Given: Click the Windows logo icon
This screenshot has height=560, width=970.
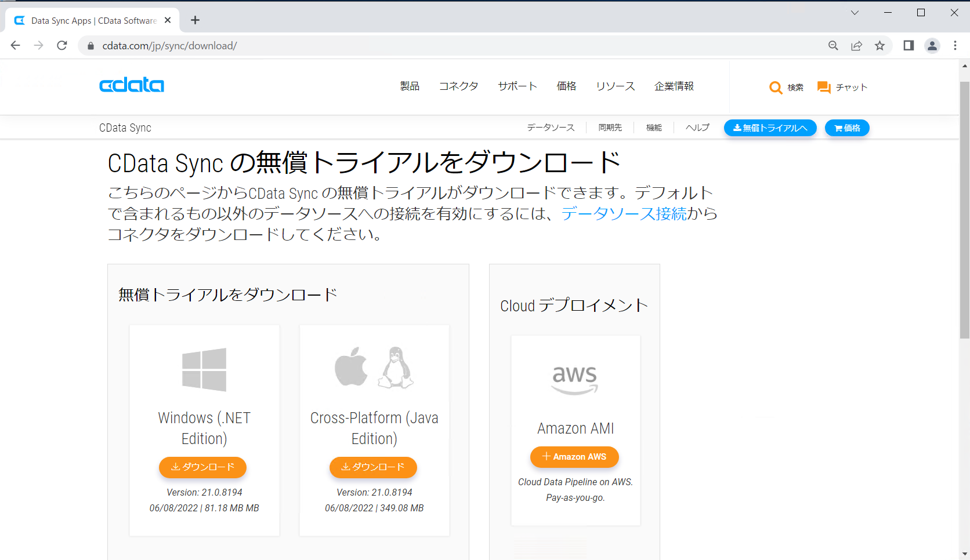Looking at the screenshot, I should 204,370.
